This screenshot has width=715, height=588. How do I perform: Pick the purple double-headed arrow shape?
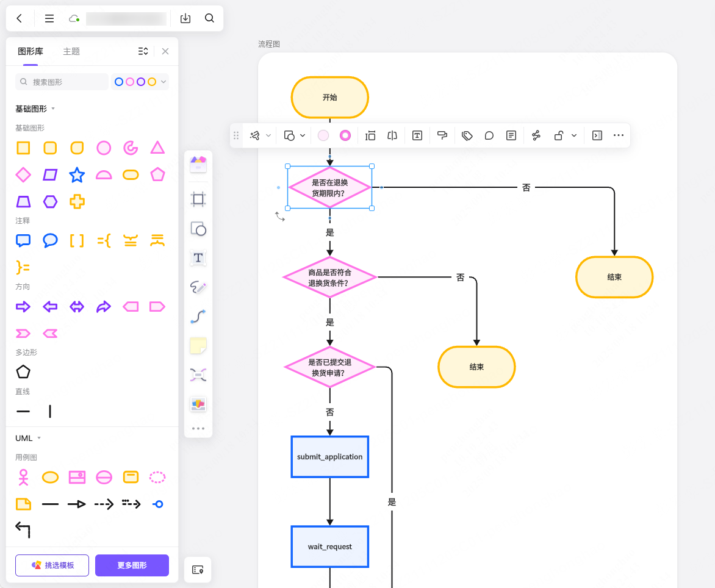[77, 307]
